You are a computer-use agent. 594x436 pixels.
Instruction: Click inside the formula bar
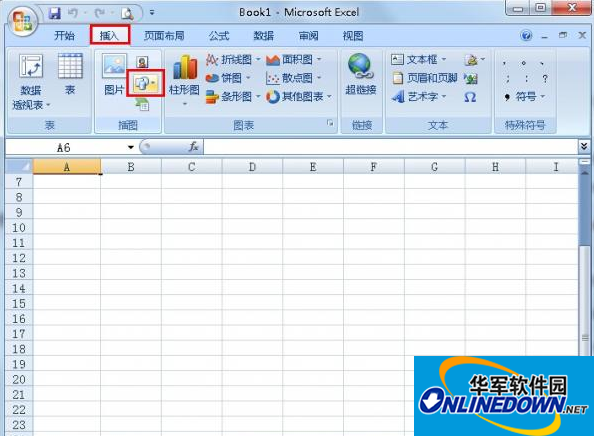coord(390,147)
